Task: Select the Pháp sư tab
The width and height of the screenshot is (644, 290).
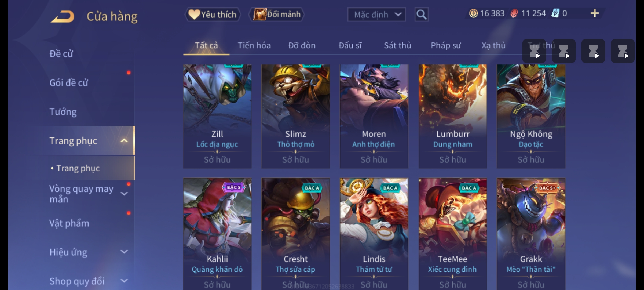Action: point(446,46)
